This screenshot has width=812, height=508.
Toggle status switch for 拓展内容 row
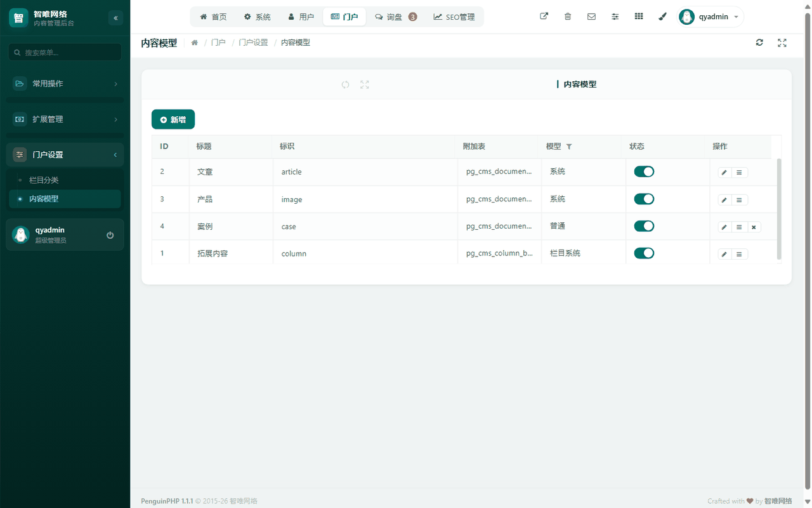pyautogui.click(x=644, y=253)
